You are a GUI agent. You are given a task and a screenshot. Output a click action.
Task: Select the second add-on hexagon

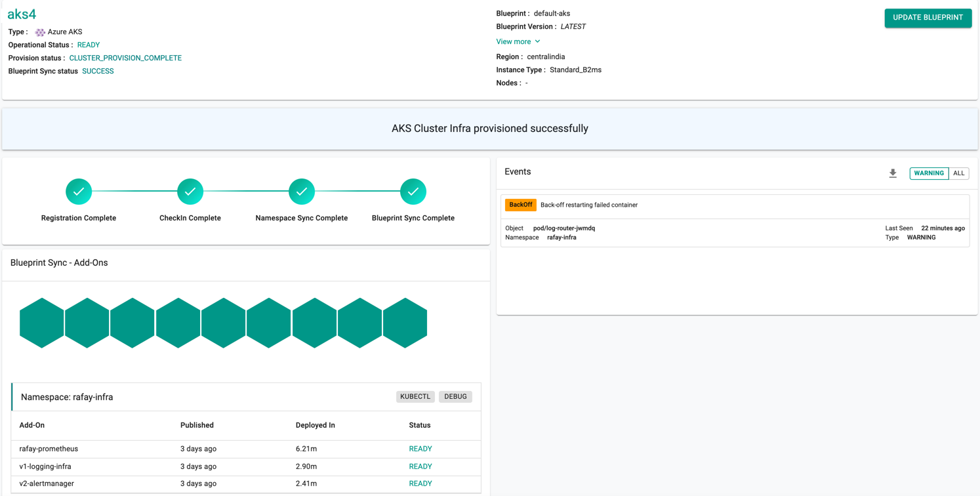[87, 323]
